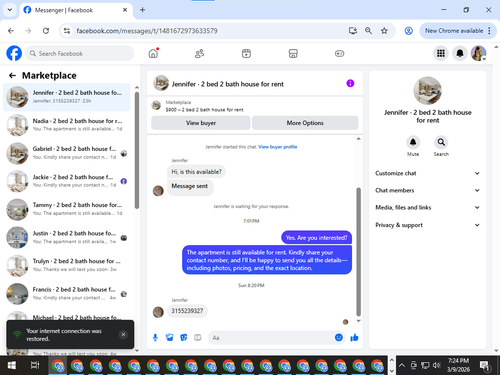500x375 pixels.
Task: Open the Reels video icon in navigation
Action: tap(246, 53)
